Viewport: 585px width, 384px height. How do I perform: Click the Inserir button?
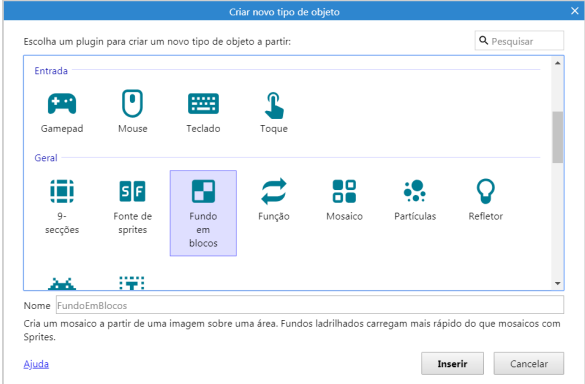click(x=452, y=363)
